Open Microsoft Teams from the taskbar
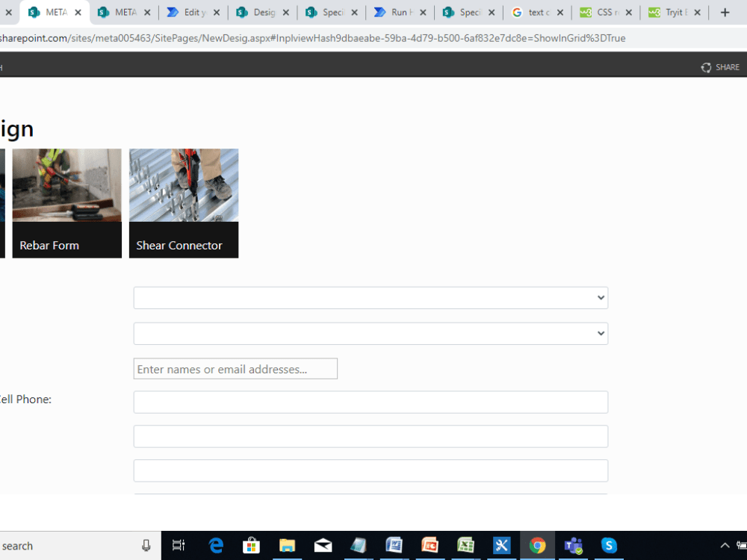Image resolution: width=747 pixels, height=560 pixels. (x=573, y=545)
